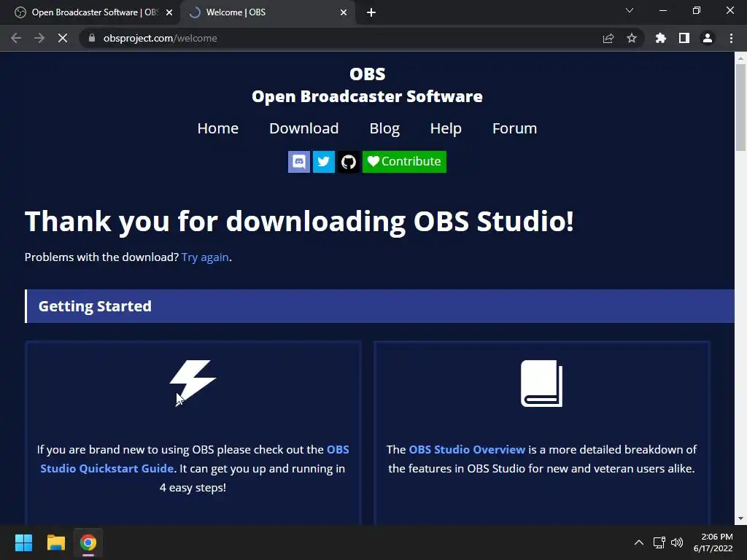
Task: Open the OBS Twitter icon link
Action: tap(323, 162)
